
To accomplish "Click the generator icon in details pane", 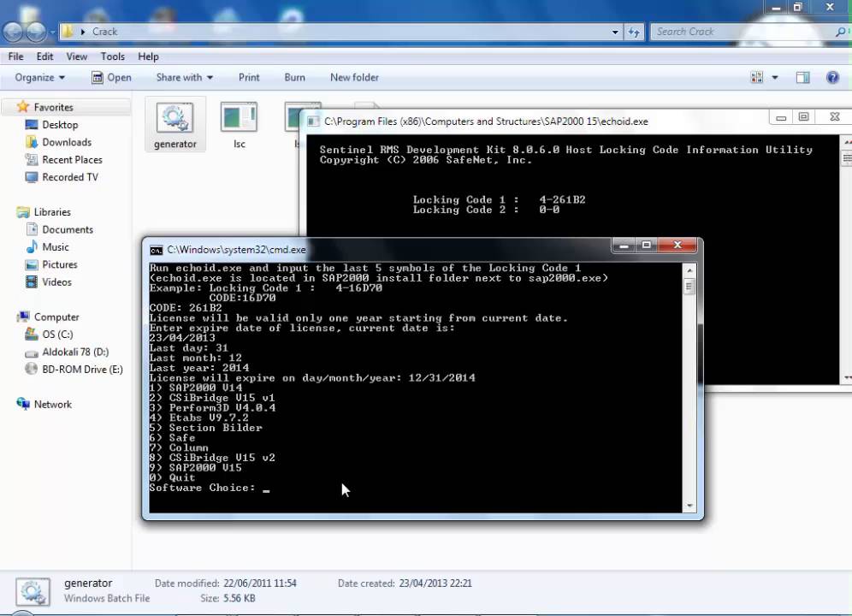I will click(x=33, y=591).
